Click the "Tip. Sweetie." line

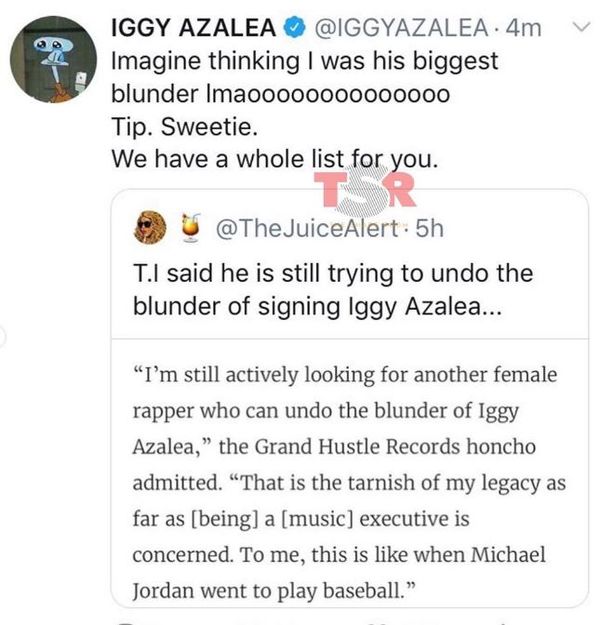pyautogui.click(x=184, y=127)
